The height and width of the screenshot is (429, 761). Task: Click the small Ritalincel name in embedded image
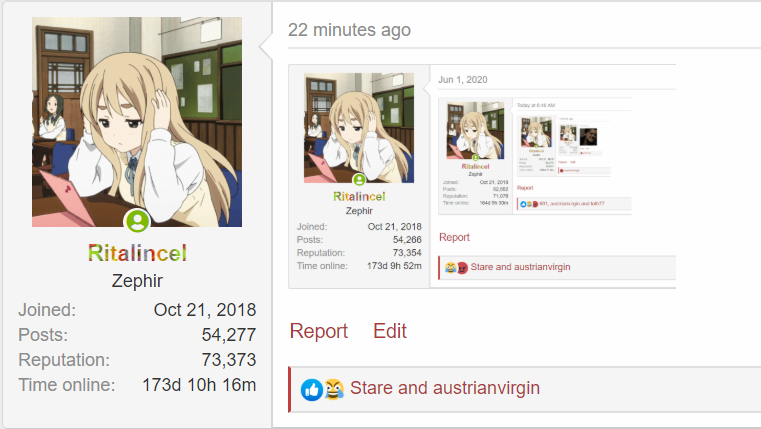[x=359, y=197]
